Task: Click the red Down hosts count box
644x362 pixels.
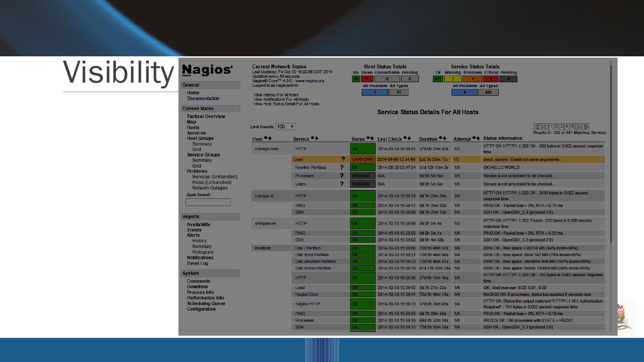Action: [367, 79]
